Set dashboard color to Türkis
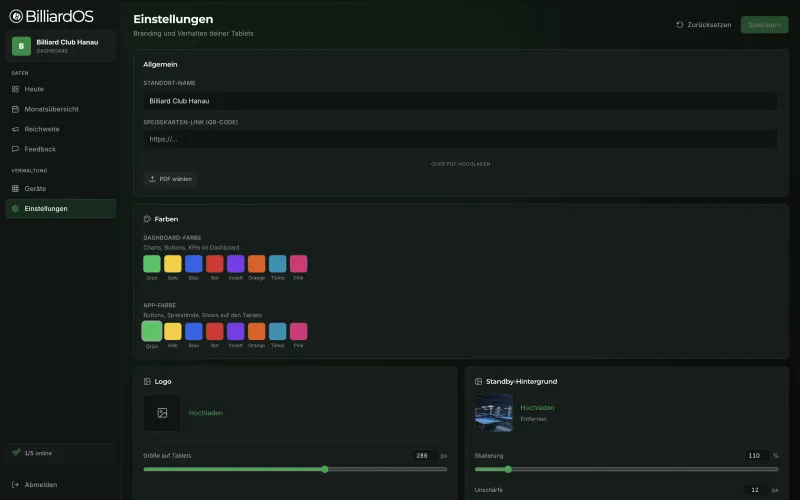Image resolution: width=800 pixels, height=500 pixels. [x=278, y=264]
